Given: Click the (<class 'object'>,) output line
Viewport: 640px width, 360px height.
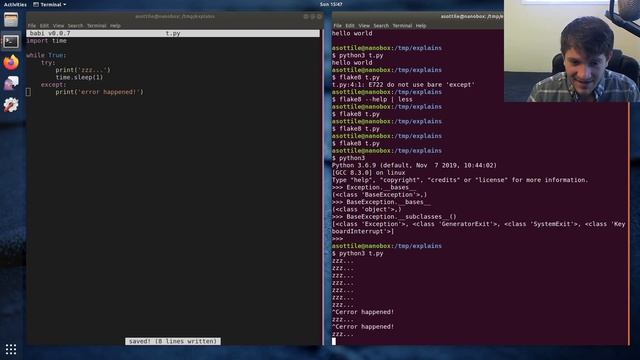Looking at the screenshot, I should [367, 209].
